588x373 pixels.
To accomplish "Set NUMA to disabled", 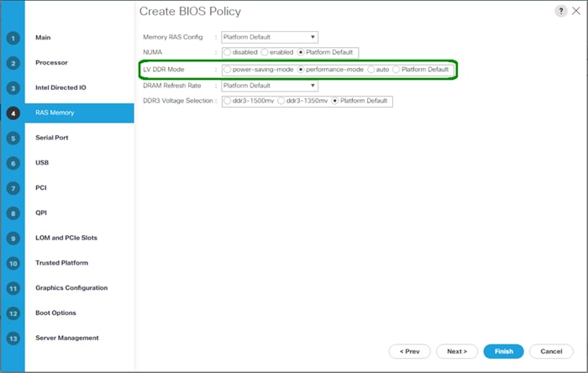I will [228, 52].
